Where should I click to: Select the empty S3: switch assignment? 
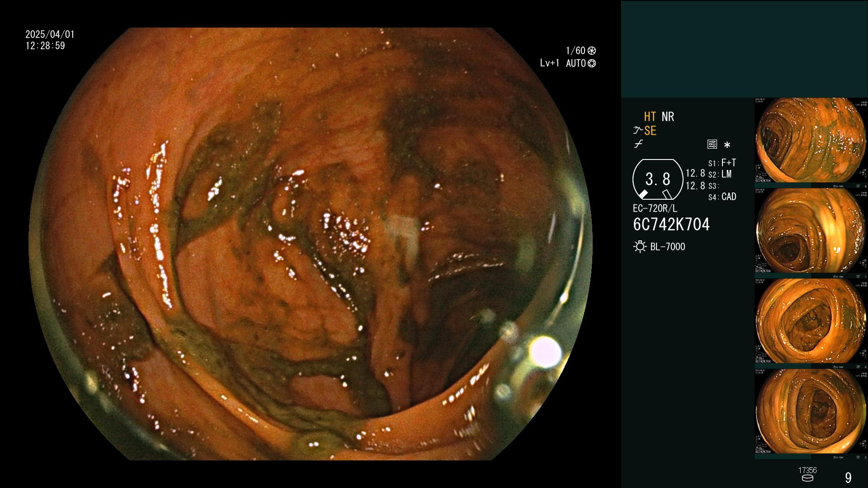click(x=713, y=186)
